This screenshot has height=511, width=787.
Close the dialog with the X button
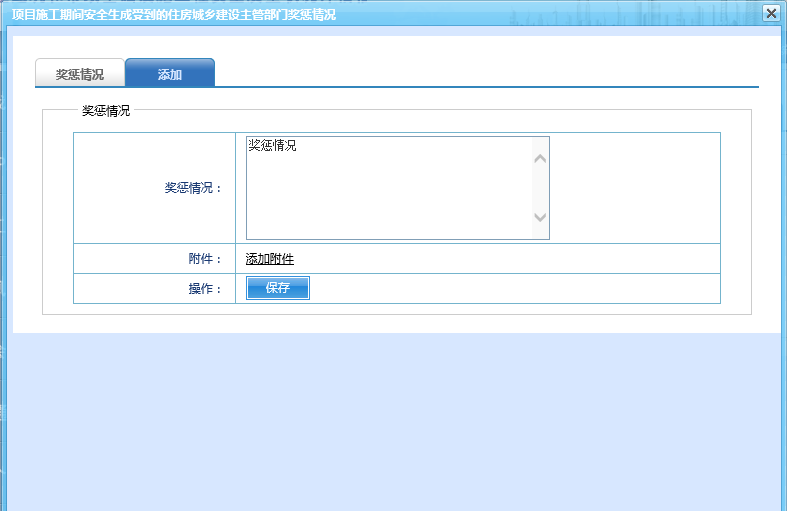(x=770, y=13)
